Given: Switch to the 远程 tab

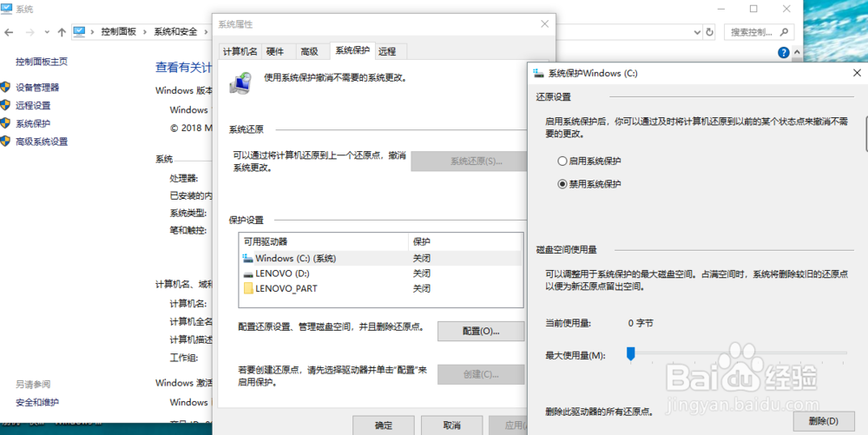Looking at the screenshot, I should 387,51.
